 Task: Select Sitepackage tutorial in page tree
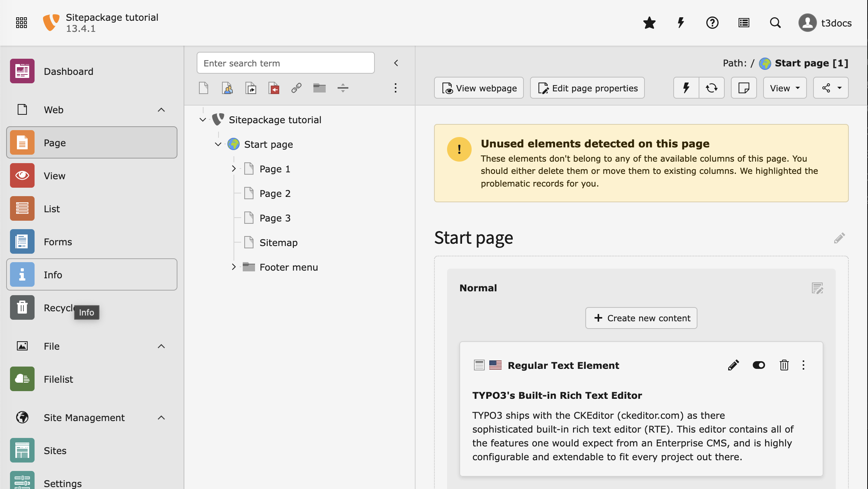(275, 120)
